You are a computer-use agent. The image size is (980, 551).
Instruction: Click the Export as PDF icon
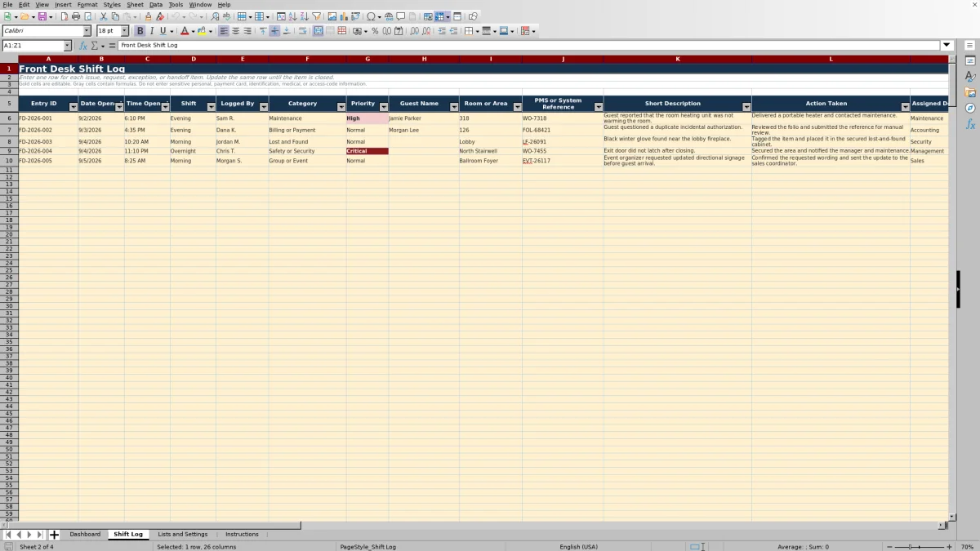[65, 16]
